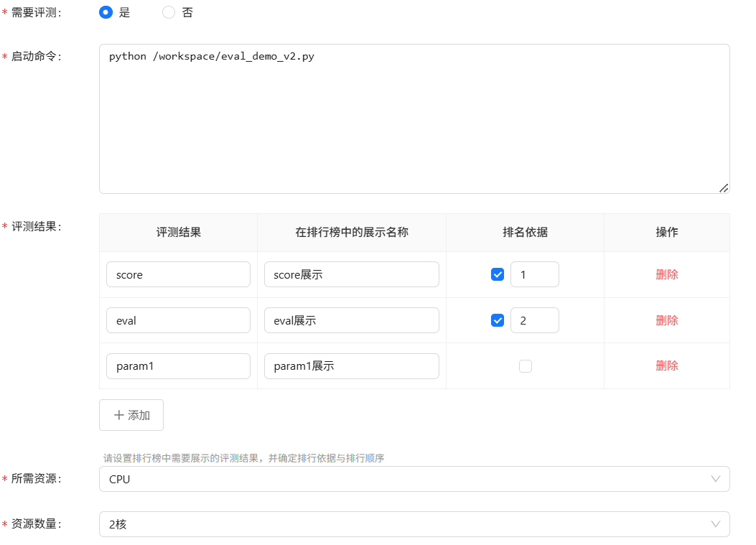756x545 pixels.
Task: Click the 评测结果 column header
Action: pyautogui.click(x=178, y=233)
